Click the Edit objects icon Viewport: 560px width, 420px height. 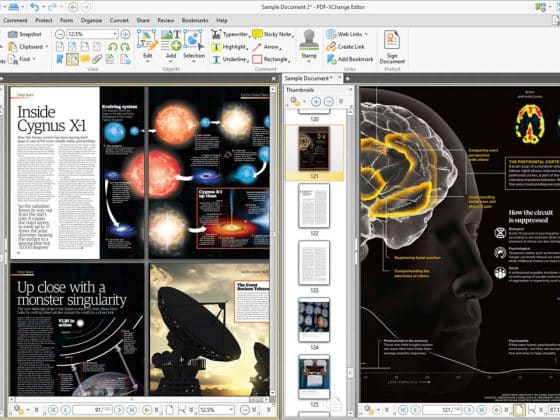click(x=148, y=40)
